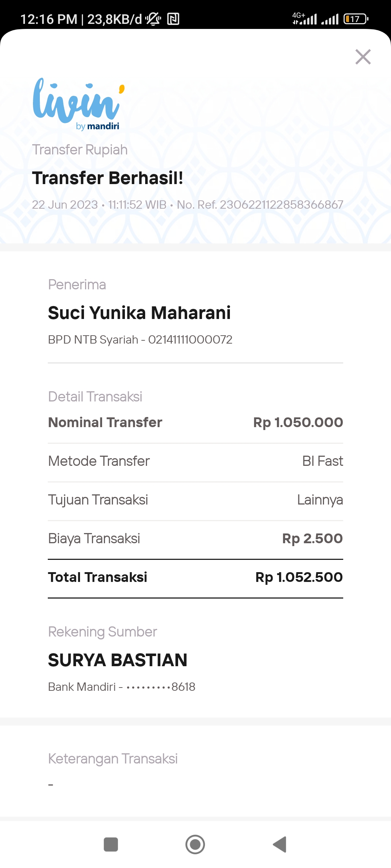Tap the 4G+ signal strength icon

point(305,18)
